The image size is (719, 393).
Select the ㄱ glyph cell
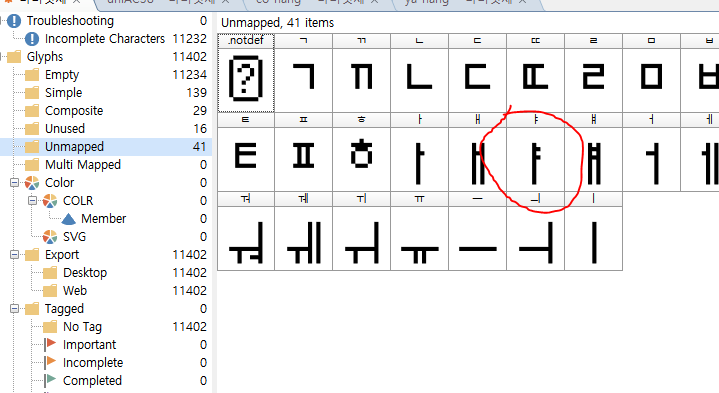304,73
